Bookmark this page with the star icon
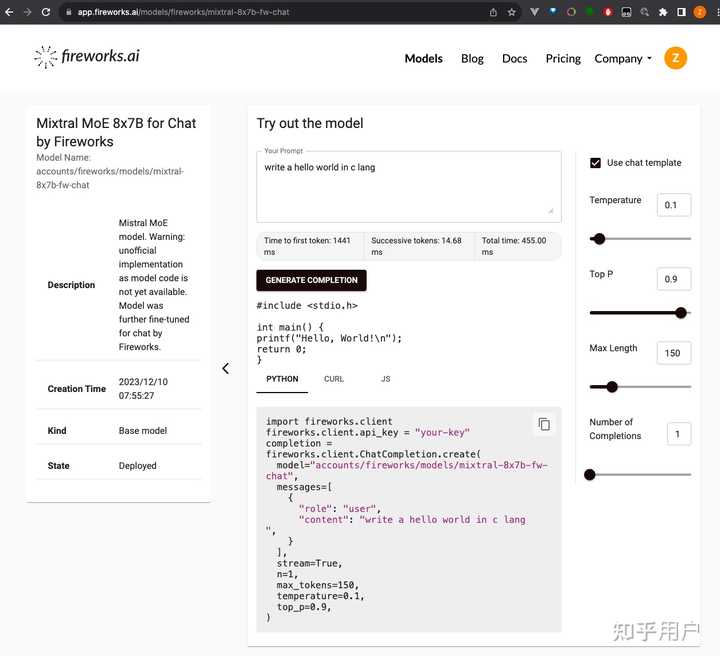The image size is (720, 656). (512, 12)
